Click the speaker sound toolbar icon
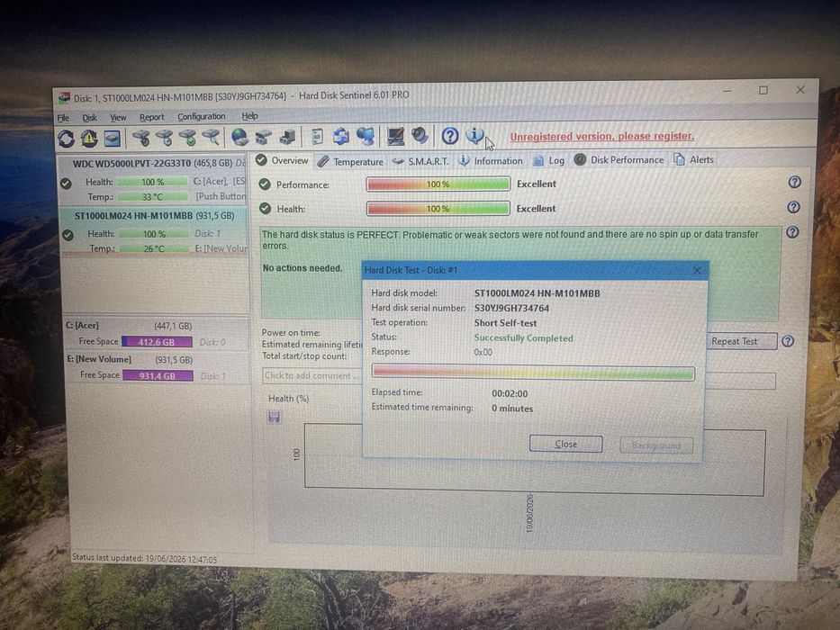Screen dimensions: 840x630 [420, 136]
